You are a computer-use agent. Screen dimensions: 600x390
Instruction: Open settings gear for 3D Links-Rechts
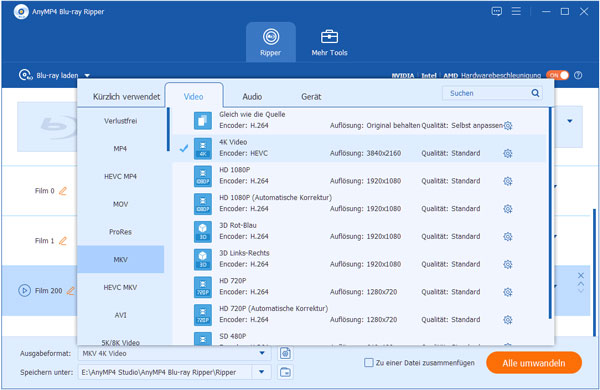508,264
